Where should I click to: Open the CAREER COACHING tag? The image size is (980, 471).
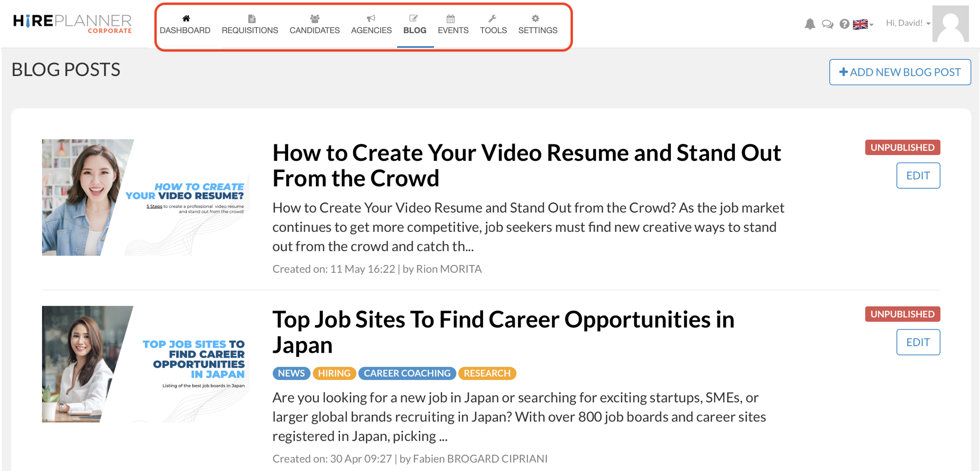click(x=407, y=373)
